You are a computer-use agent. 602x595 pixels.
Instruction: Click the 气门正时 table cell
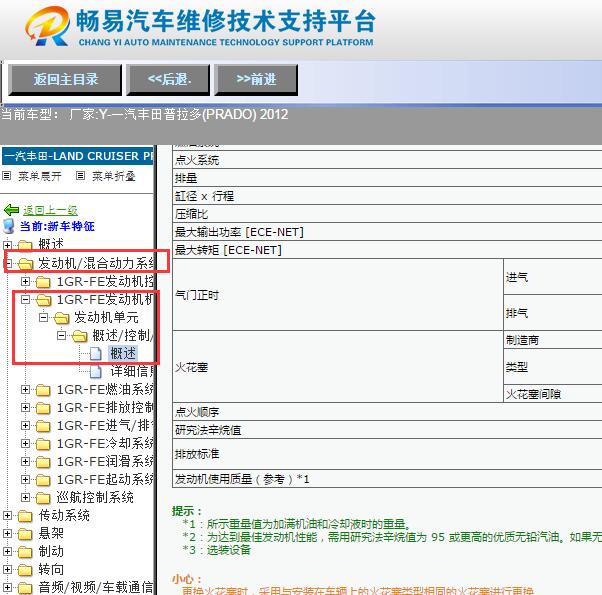[338, 295]
